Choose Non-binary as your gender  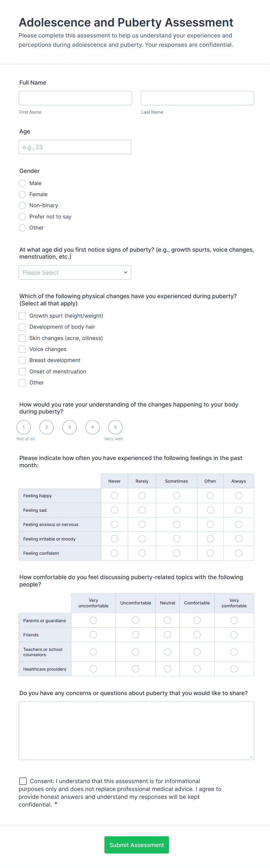pyautogui.click(x=22, y=205)
